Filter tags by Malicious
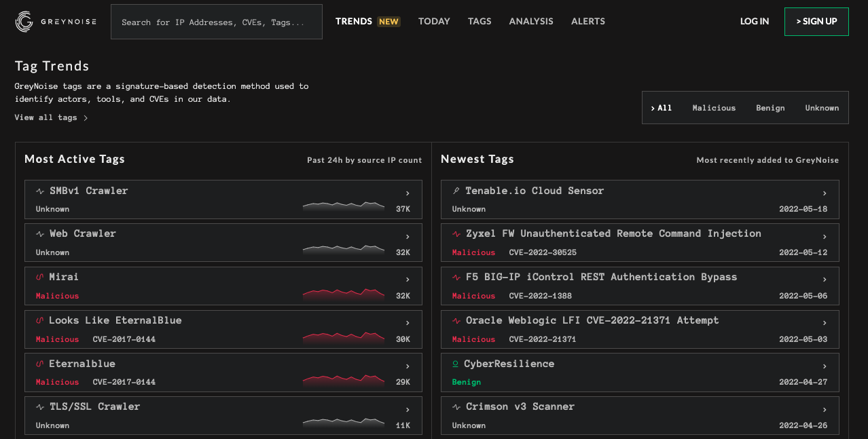Viewport: 868px width, 439px height. [x=714, y=108]
